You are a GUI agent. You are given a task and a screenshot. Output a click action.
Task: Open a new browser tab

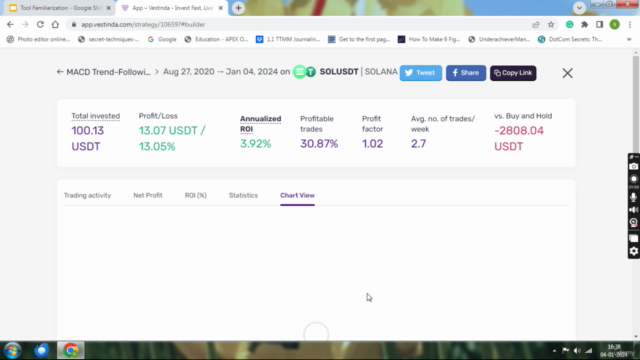pos(238,8)
